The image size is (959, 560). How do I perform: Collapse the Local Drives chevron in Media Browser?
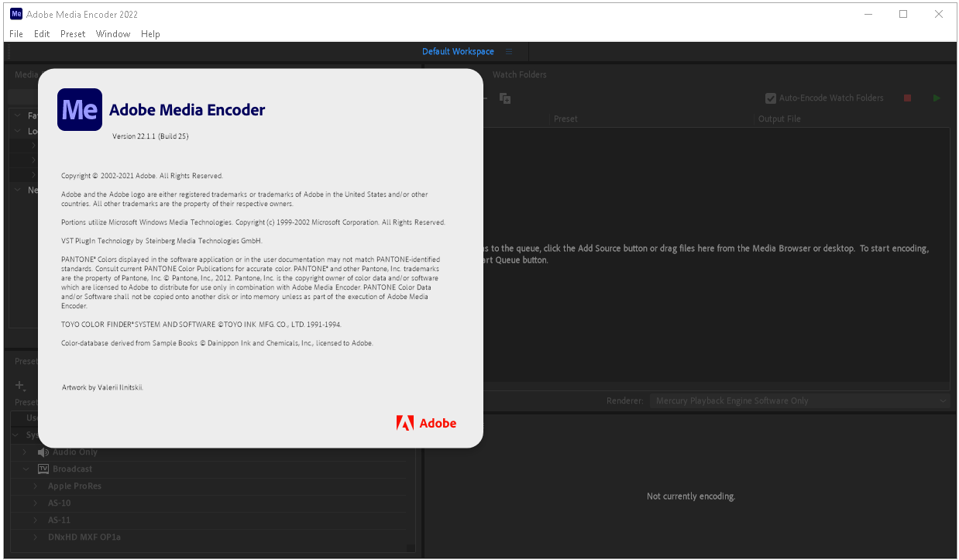(x=18, y=132)
